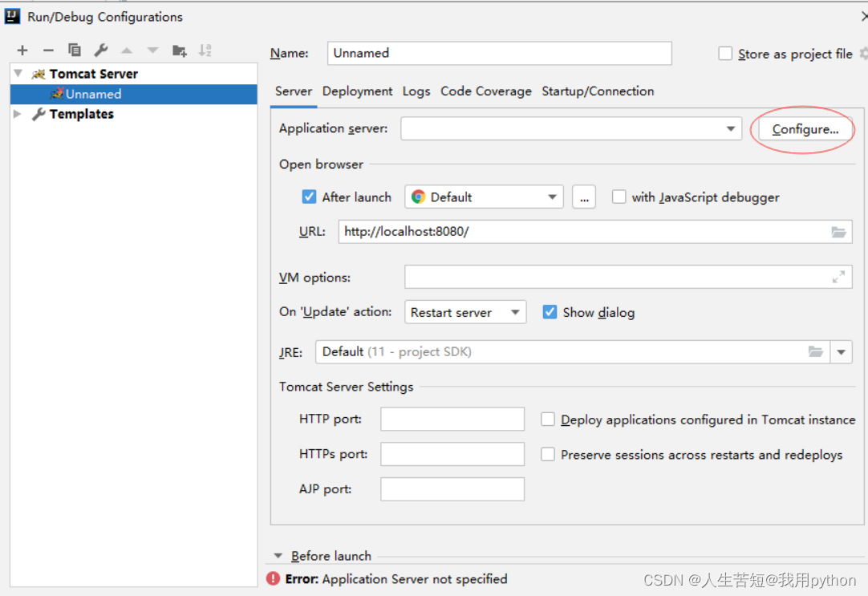
Task: Uncheck After launch checkbox
Action: 309,197
